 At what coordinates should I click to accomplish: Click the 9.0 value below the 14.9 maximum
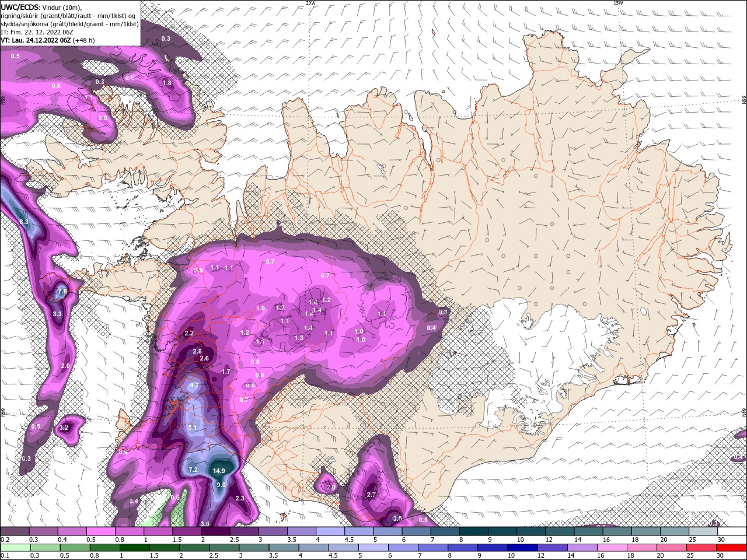point(221,485)
